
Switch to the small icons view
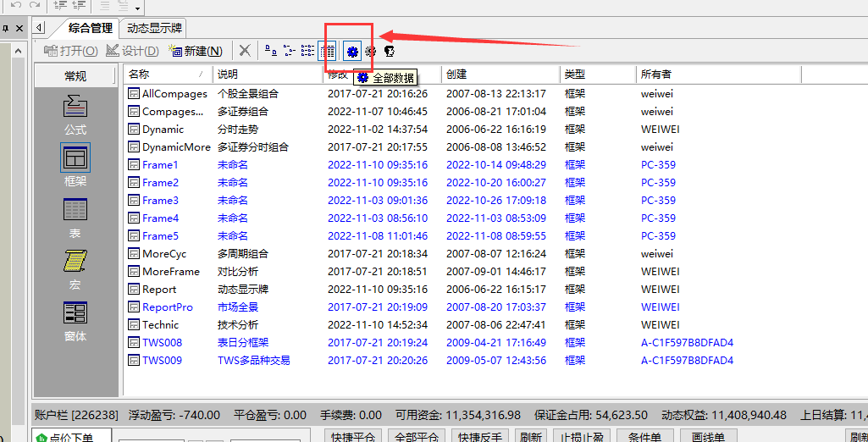(x=289, y=51)
